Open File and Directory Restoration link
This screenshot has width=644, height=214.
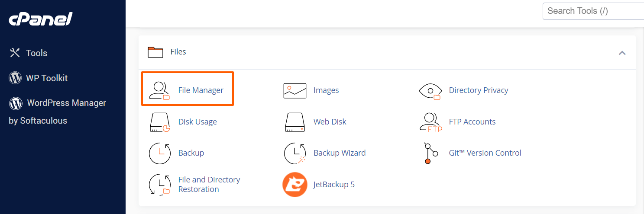click(x=209, y=185)
